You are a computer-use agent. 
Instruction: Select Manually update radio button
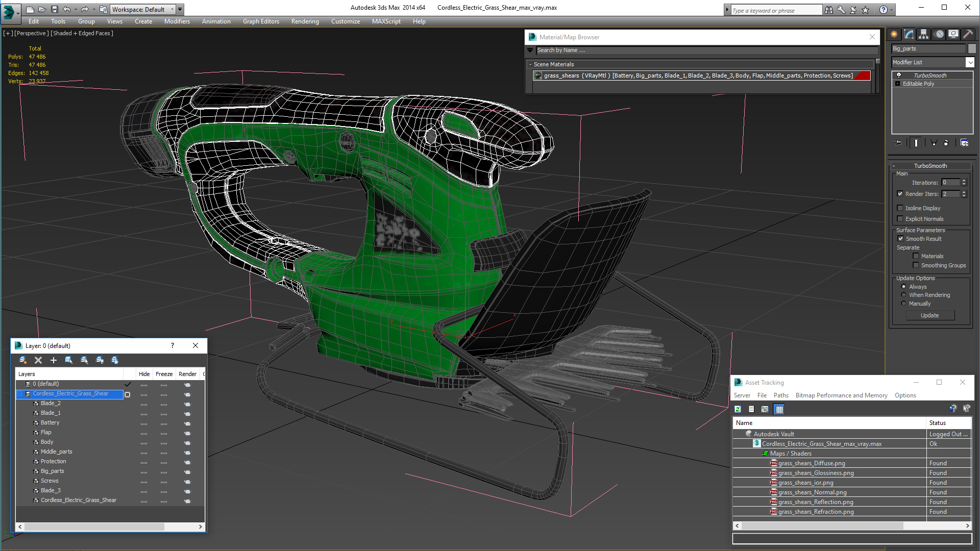click(904, 303)
